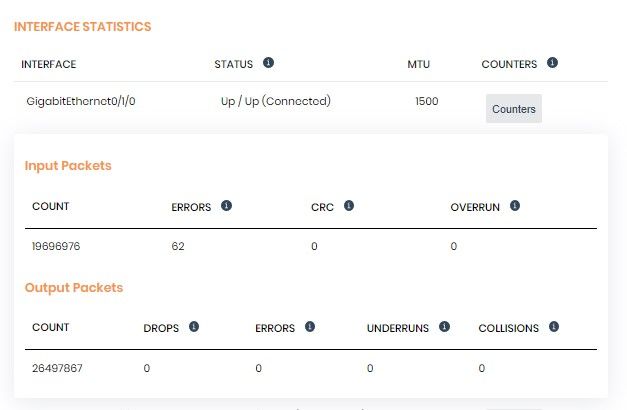Show info for Input Packets ERRORS
The image size is (627, 410).
226,206
